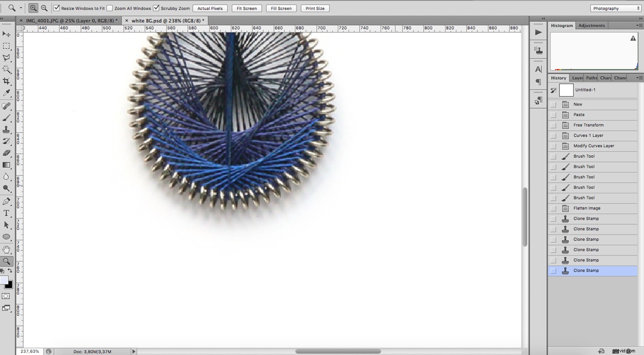Open the Clone Source panel
This screenshot has width=644, height=355.
pos(539,50)
